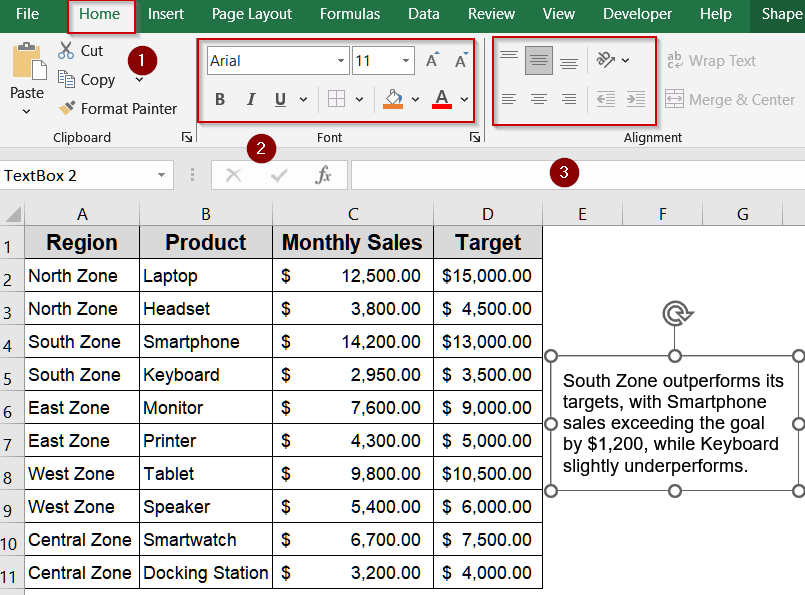
Task: Apply font color with the Font Color icon
Action: (444, 99)
